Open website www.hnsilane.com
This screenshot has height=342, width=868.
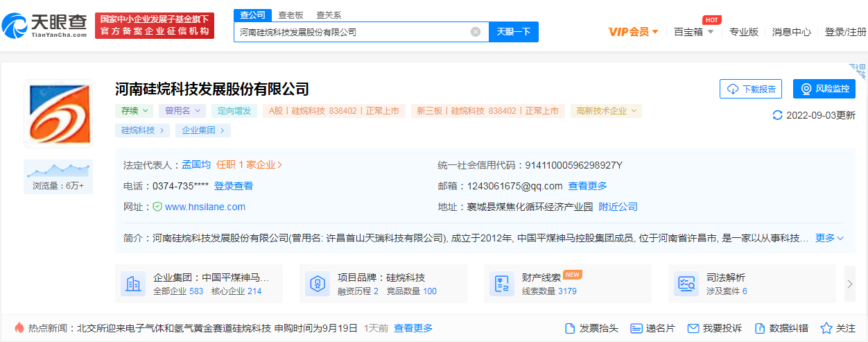point(205,207)
